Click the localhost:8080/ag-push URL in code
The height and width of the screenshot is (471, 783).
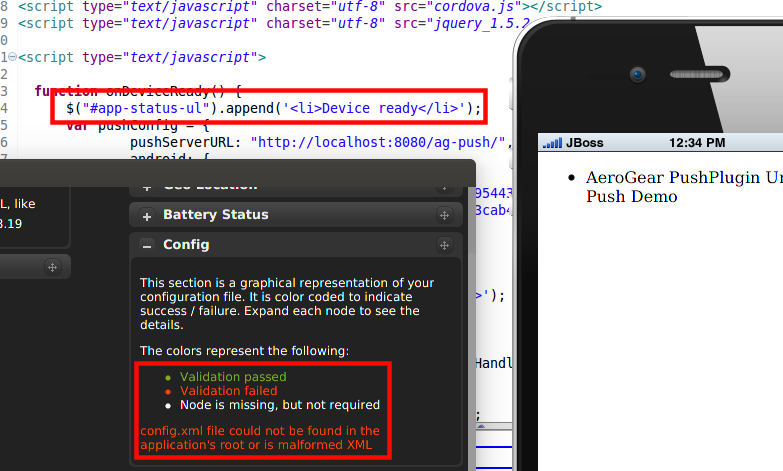379,142
